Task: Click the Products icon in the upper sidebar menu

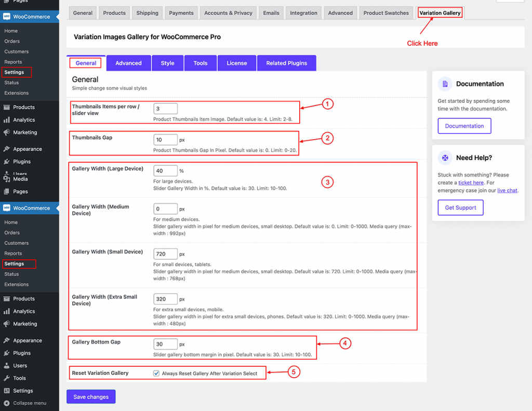Action: tap(6, 107)
